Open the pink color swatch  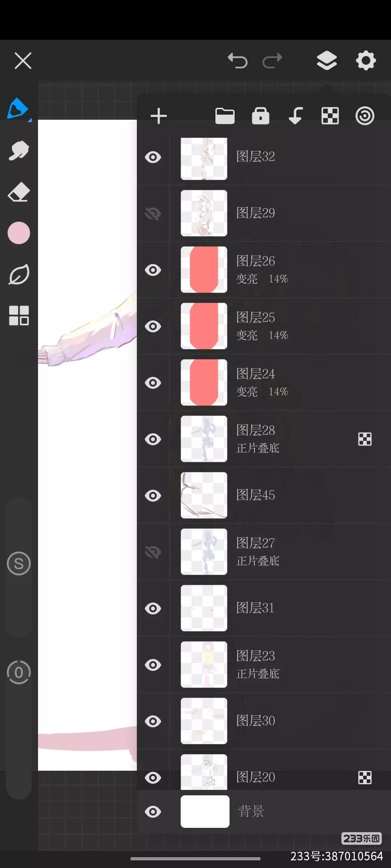click(x=19, y=233)
